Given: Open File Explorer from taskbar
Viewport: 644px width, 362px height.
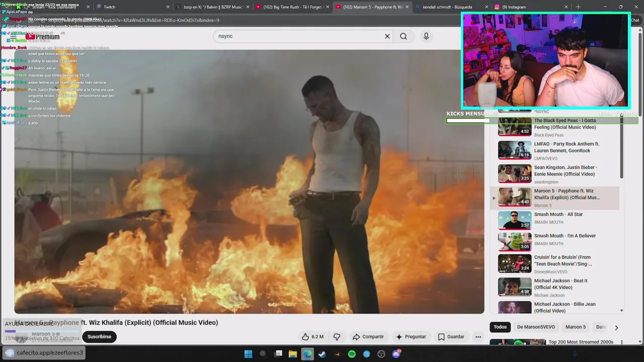Looking at the screenshot, I should 292,354.
